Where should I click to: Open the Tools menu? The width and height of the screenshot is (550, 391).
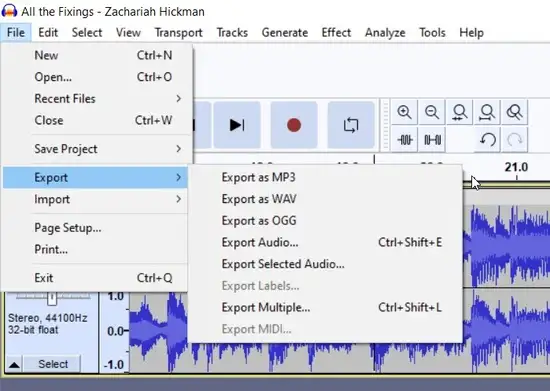coord(432,33)
